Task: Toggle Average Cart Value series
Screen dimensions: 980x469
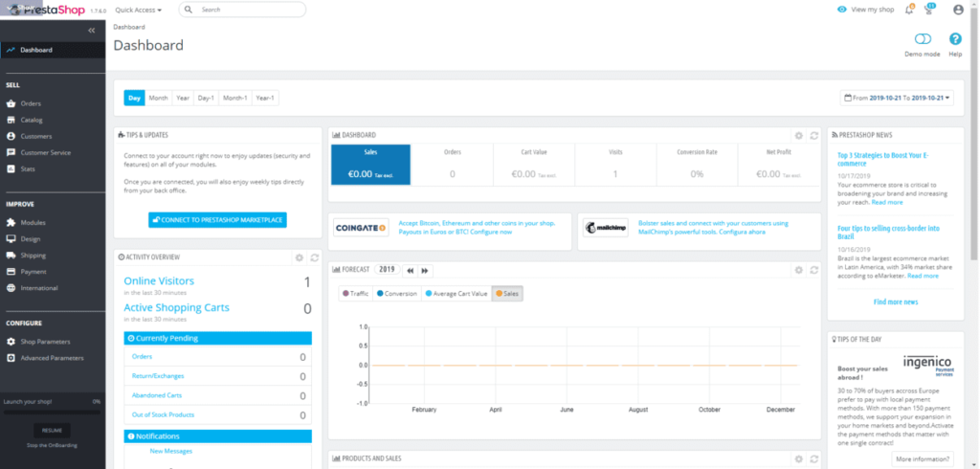Action: 456,293
